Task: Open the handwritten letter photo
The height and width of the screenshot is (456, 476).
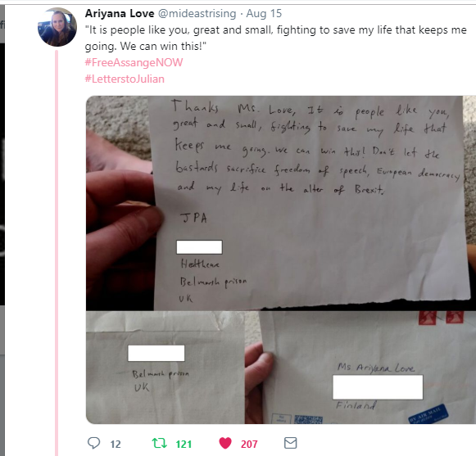Action: tap(281, 203)
